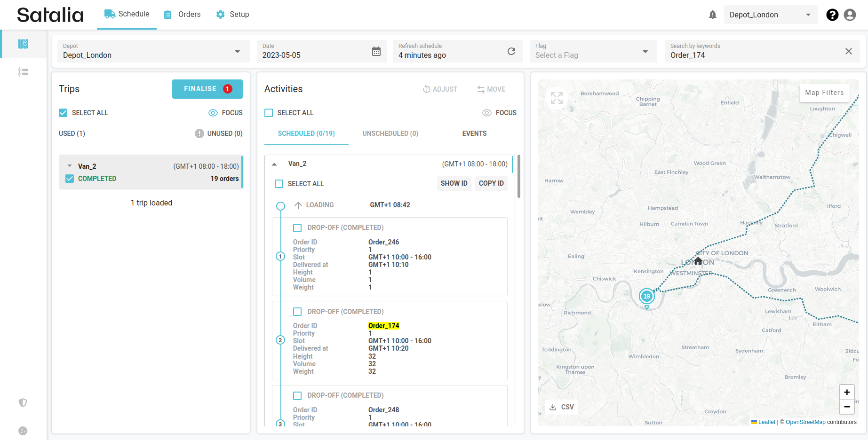Click the help question mark icon
Image resolution: width=868 pixels, height=440 pixels.
[x=832, y=15]
